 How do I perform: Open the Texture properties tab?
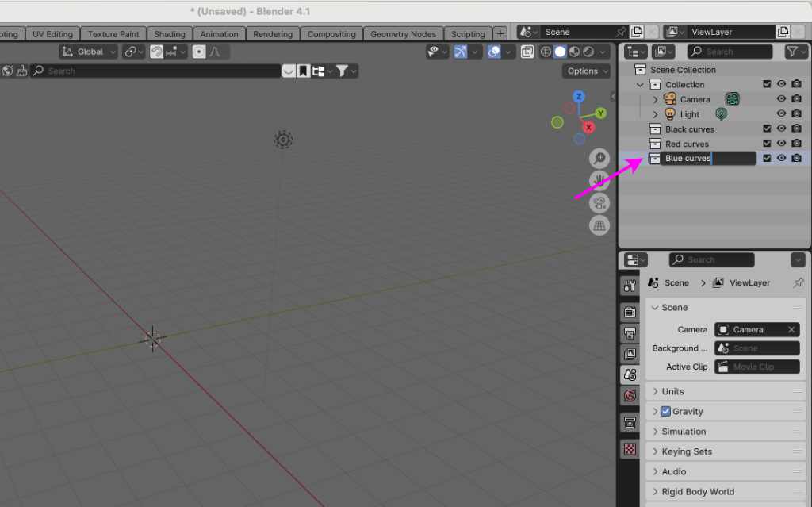click(630, 449)
